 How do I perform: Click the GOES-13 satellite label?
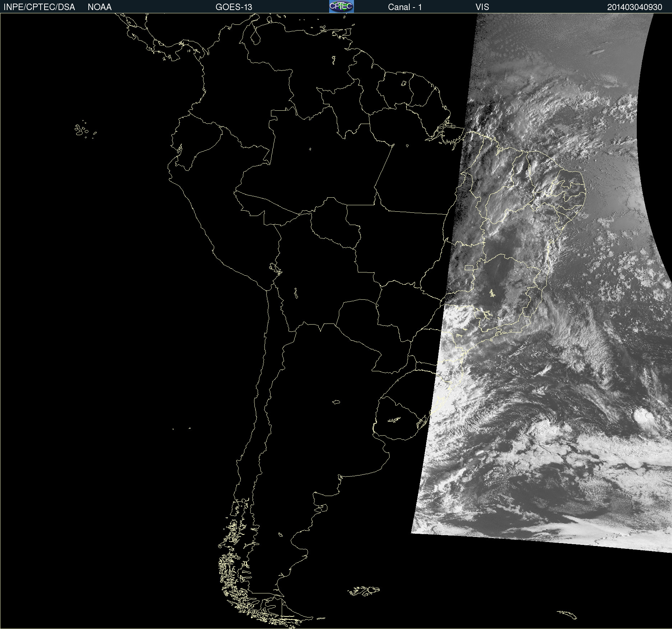point(234,7)
